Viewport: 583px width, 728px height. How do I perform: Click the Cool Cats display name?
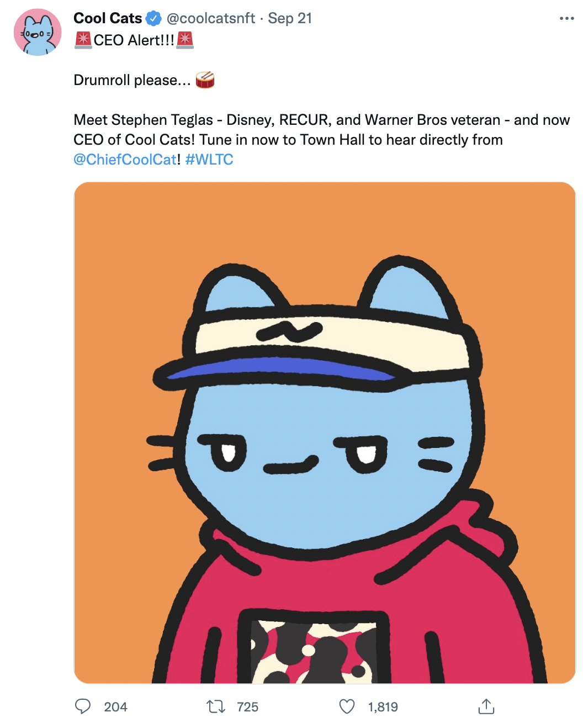pyautogui.click(x=108, y=18)
